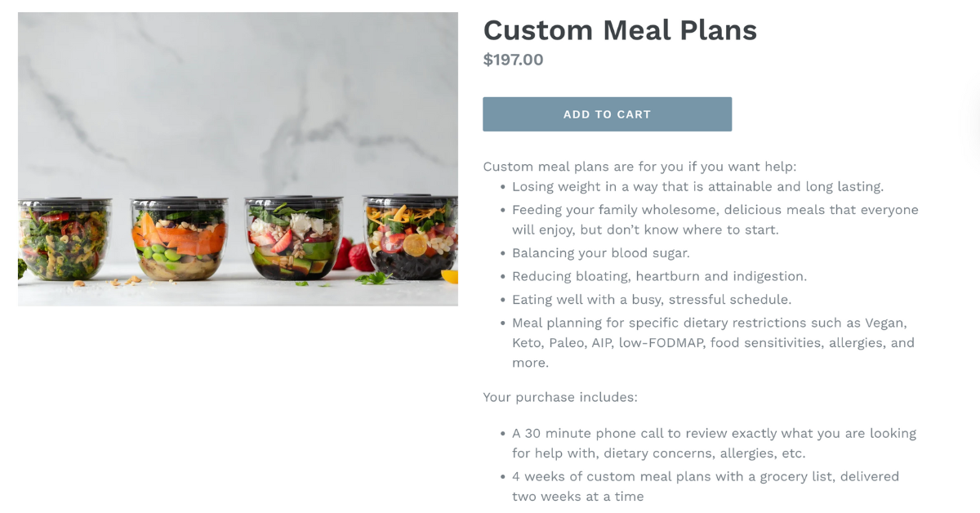Select the dietary restrictions Vegan Keto bullet

coord(710,342)
